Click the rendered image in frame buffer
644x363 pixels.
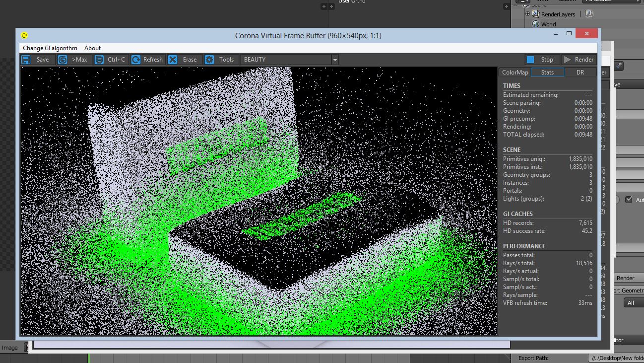[x=258, y=201]
